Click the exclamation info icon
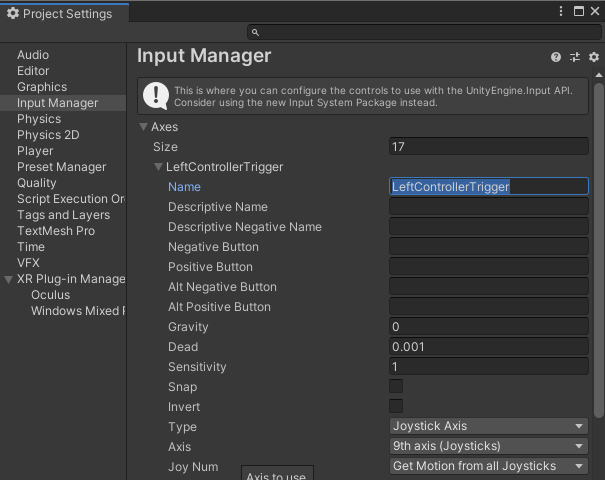605x480 pixels. 155,96
